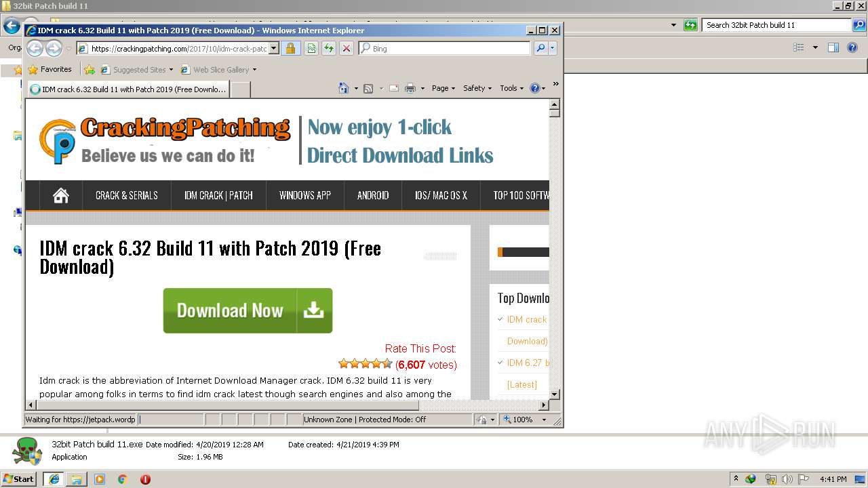Open Print dropdown arrow

422,88
